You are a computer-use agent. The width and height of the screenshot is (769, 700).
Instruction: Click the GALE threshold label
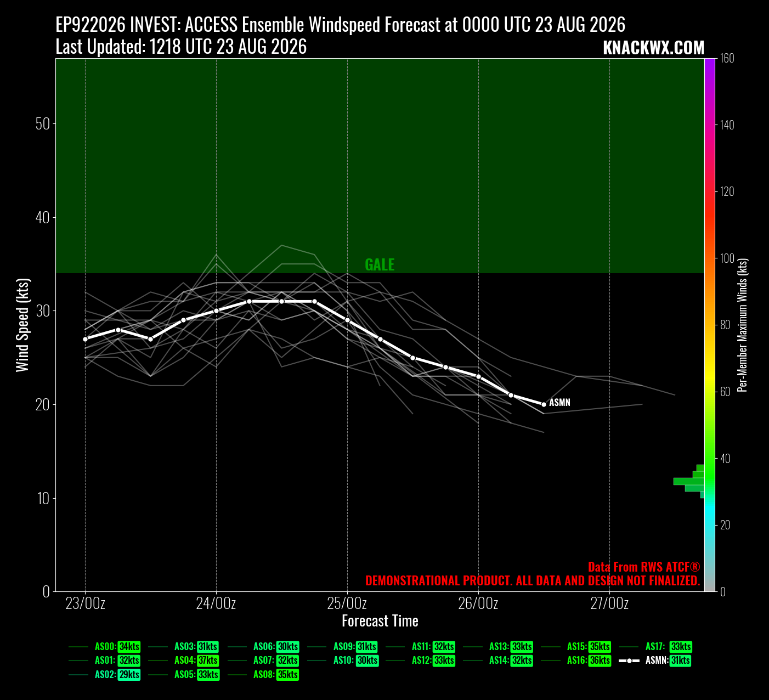point(380,264)
